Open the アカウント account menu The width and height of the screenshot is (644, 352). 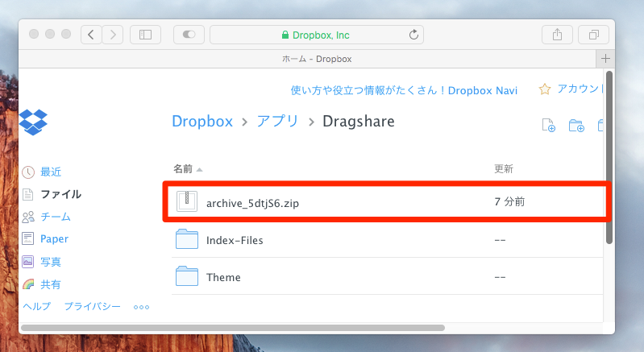(571, 89)
